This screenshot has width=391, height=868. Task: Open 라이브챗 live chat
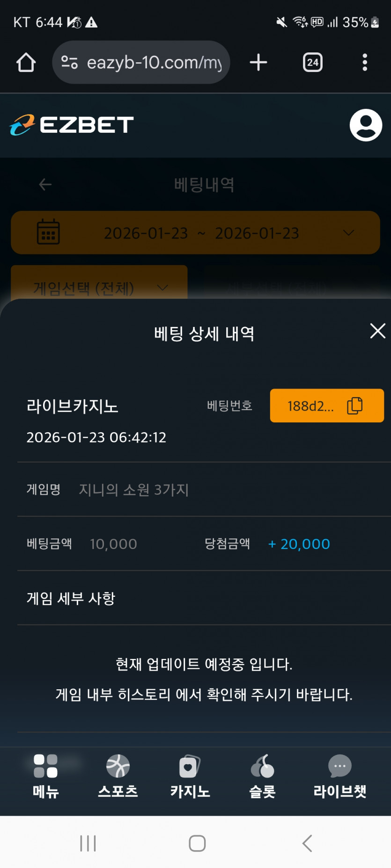pos(339,776)
